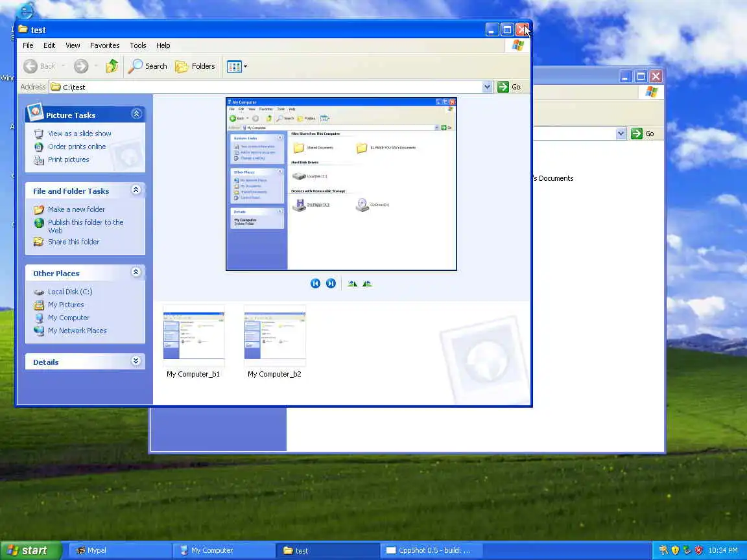The height and width of the screenshot is (560, 747).
Task: Open the Tools menu
Action: pyautogui.click(x=138, y=45)
